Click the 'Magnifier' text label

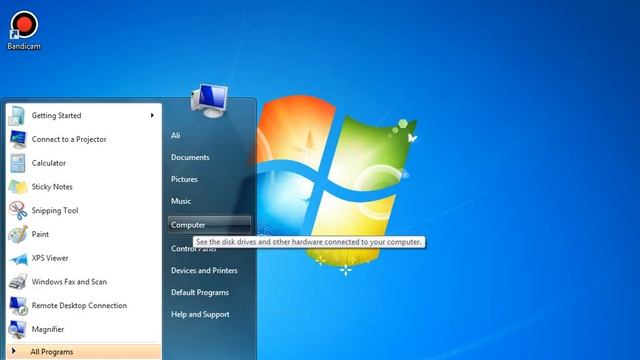pos(48,329)
